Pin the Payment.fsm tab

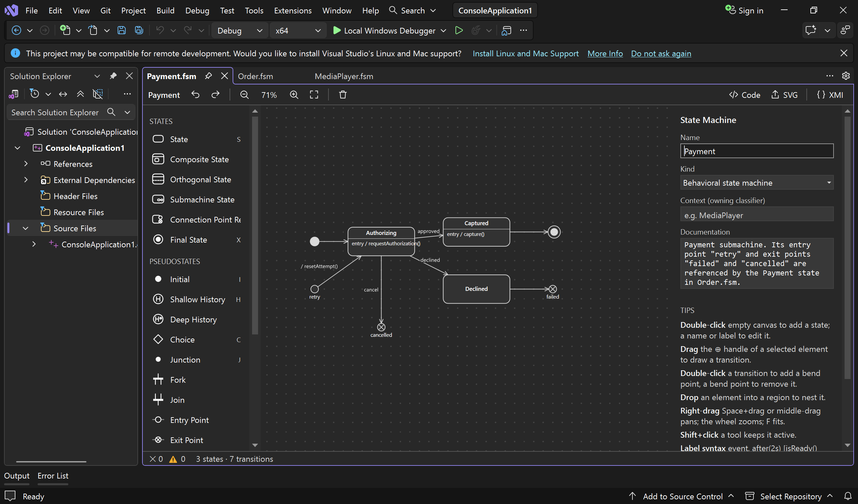point(208,76)
